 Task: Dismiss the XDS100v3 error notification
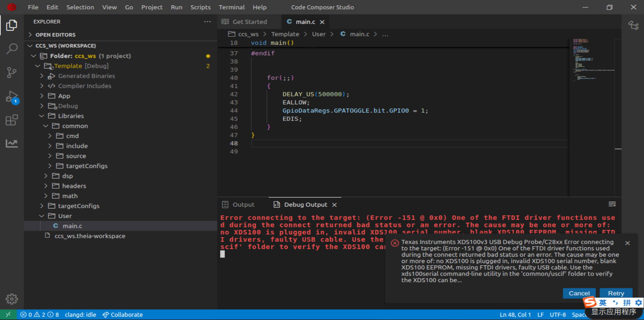(x=628, y=243)
